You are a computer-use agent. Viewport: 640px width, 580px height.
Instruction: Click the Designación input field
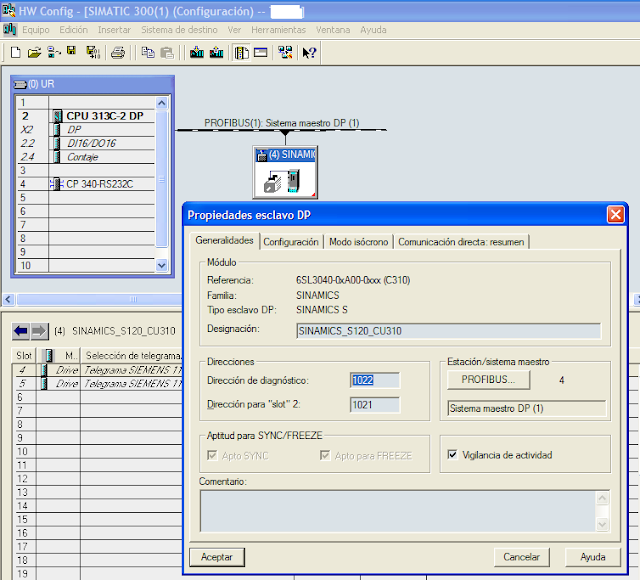click(449, 331)
